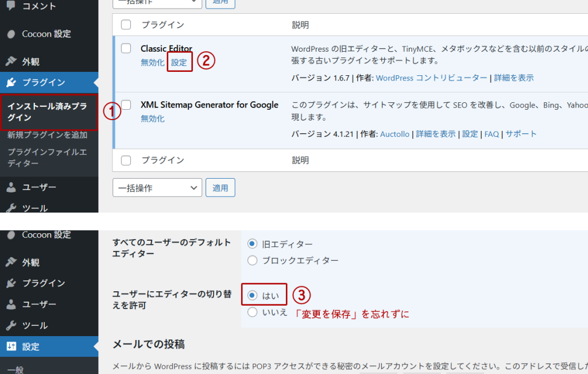The width and height of the screenshot is (588, 374).
Task: Click the すべてのユーザーのデフォルトエディター label
Action: (x=172, y=248)
